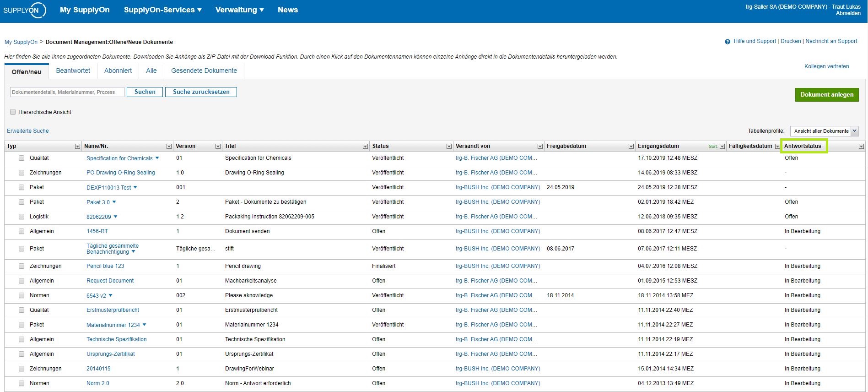Expand arrow next to 6543 v2

click(x=111, y=295)
